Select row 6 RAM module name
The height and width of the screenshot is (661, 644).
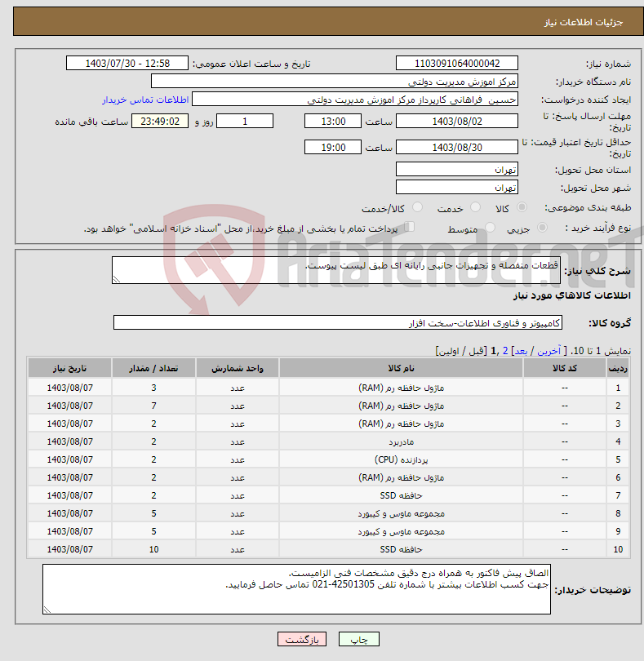[401, 477]
